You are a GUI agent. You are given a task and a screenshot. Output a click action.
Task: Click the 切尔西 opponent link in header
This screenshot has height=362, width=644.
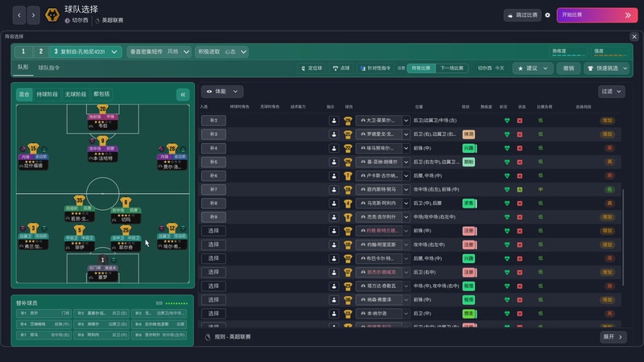[80, 21]
